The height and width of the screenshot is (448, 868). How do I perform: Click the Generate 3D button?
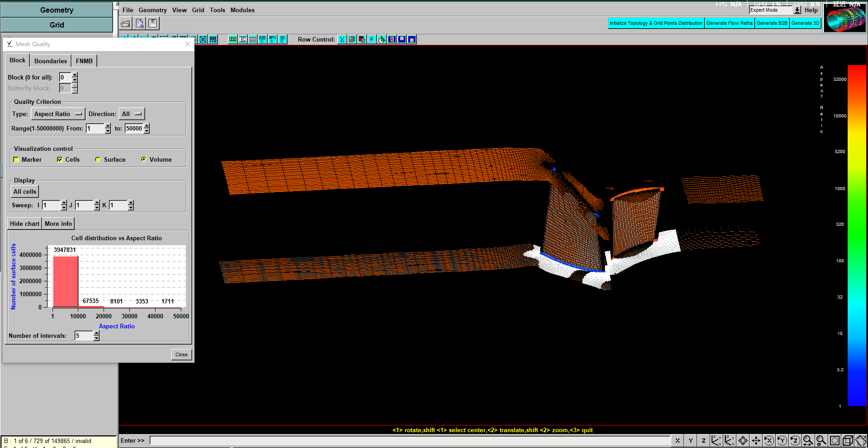click(805, 23)
